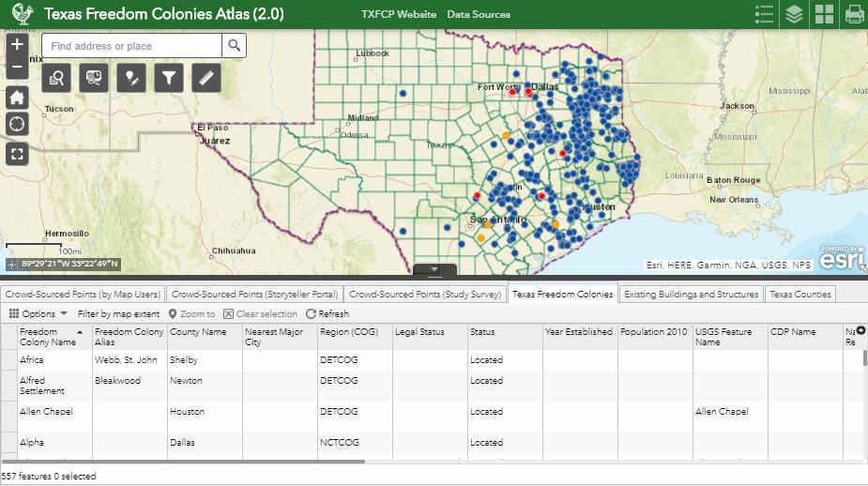Open the Print widget
This screenshot has width=868, height=486.
tap(854, 14)
